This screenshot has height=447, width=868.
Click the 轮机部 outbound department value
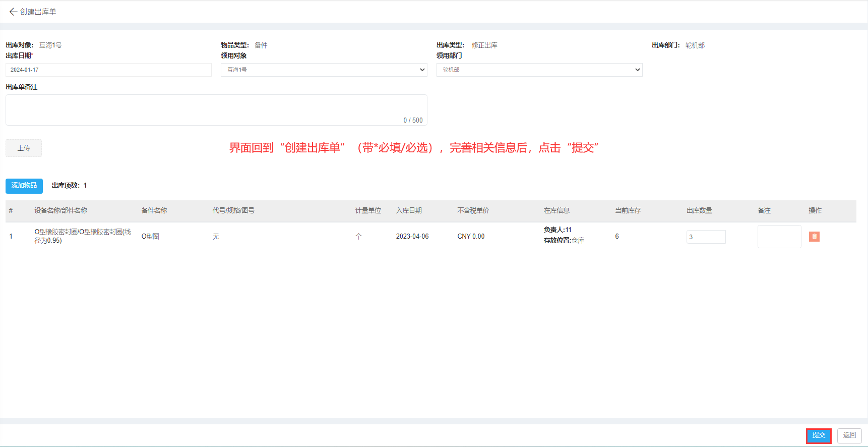695,45
